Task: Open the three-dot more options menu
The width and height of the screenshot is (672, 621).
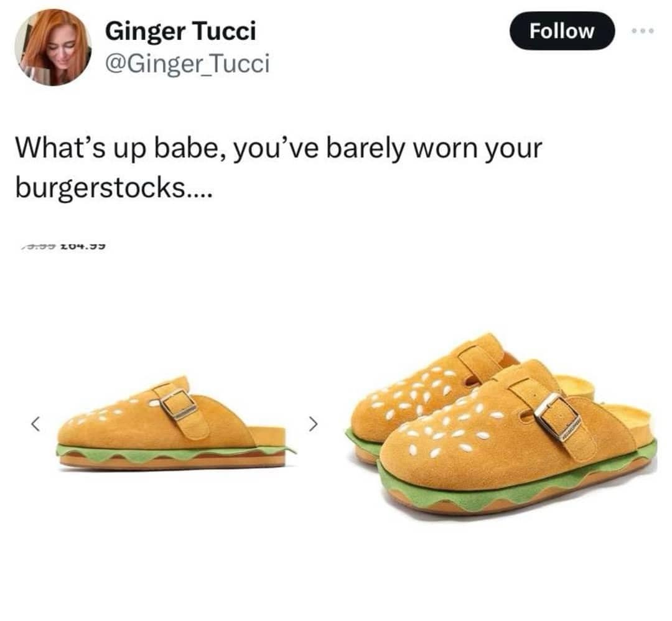Action: click(642, 31)
